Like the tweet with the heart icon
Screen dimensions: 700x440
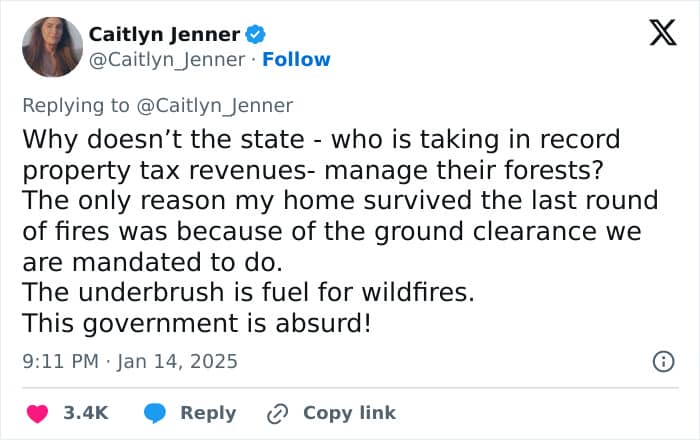tap(36, 413)
